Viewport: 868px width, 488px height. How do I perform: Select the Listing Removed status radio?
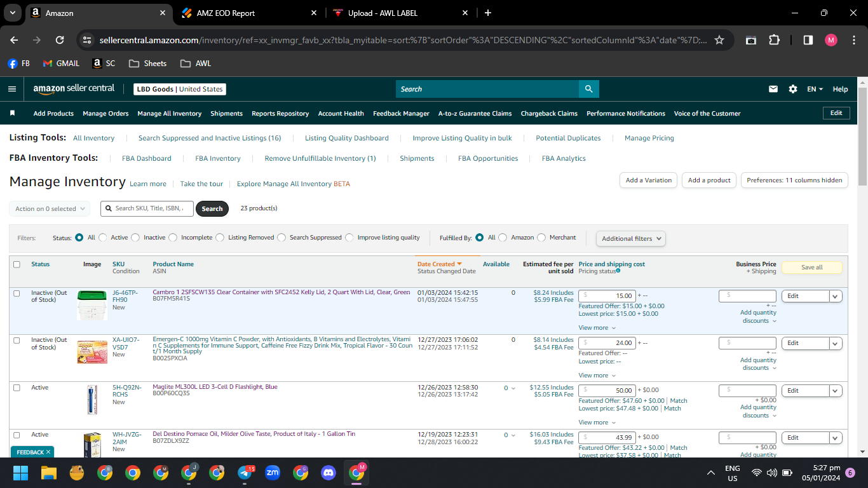point(220,238)
